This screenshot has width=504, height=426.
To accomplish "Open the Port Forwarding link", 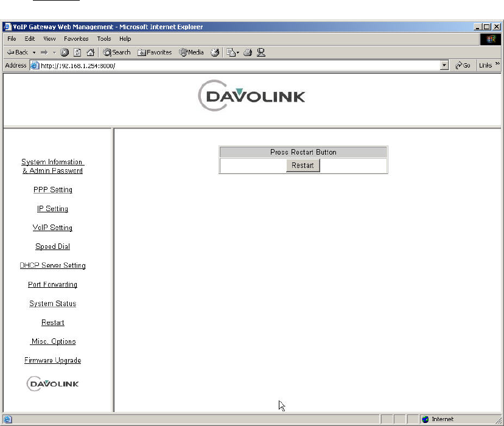I will (x=52, y=284).
